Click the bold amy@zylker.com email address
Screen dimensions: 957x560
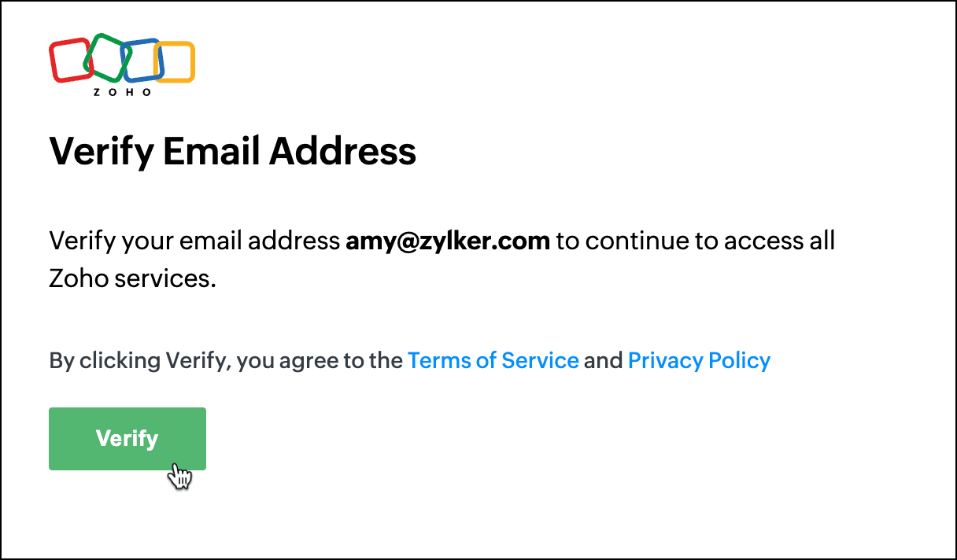448,240
